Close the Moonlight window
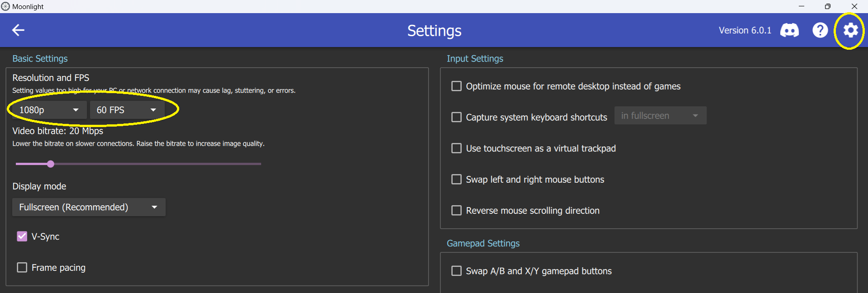 pos(854,6)
